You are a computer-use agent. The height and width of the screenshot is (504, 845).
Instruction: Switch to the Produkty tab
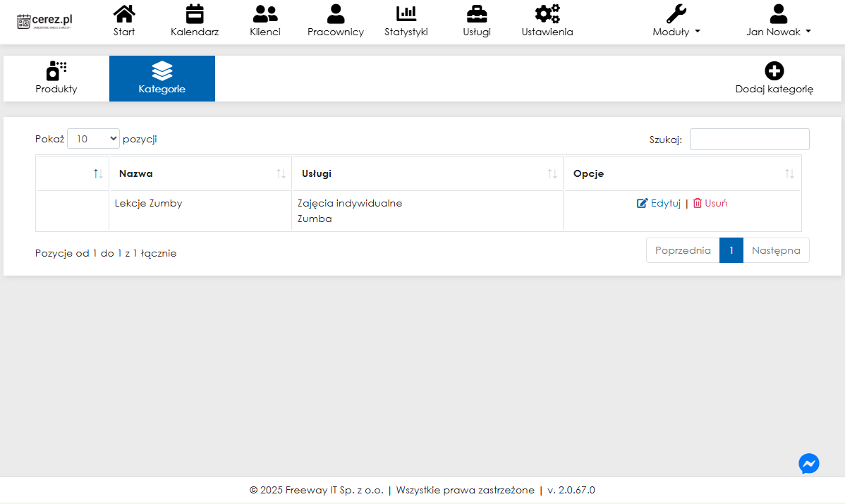pos(56,78)
